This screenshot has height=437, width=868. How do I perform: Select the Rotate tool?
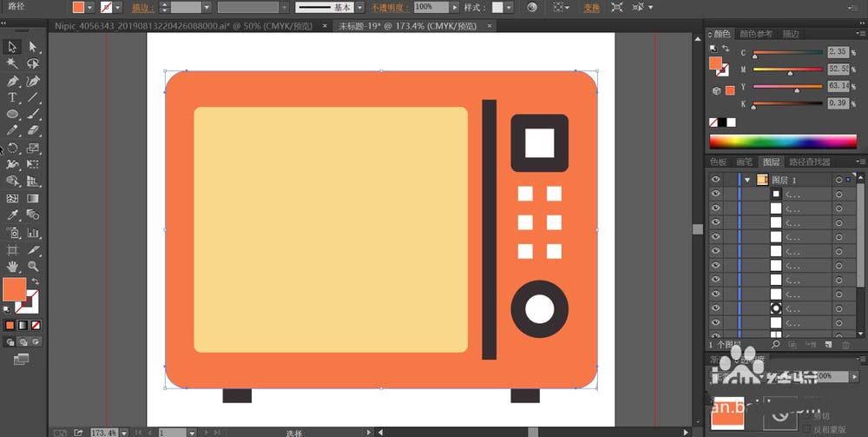coord(12,148)
